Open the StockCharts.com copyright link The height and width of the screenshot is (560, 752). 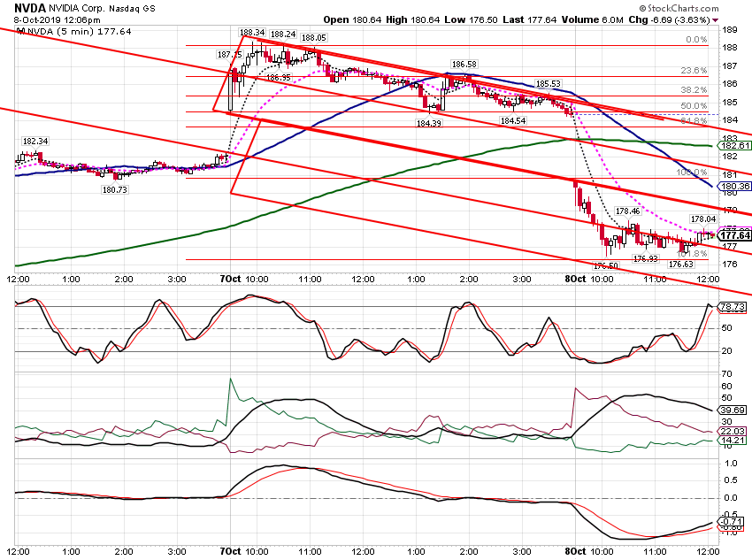(679, 8)
